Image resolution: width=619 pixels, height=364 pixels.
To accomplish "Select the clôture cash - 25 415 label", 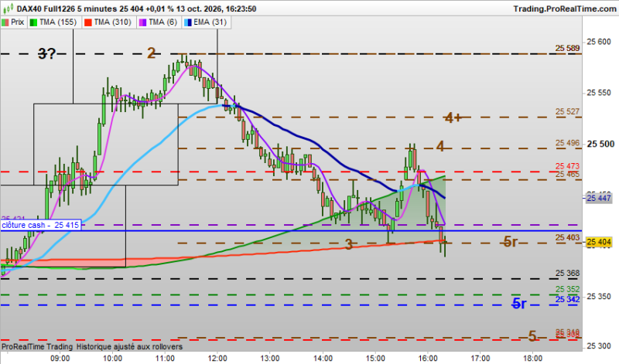I will [x=40, y=225].
